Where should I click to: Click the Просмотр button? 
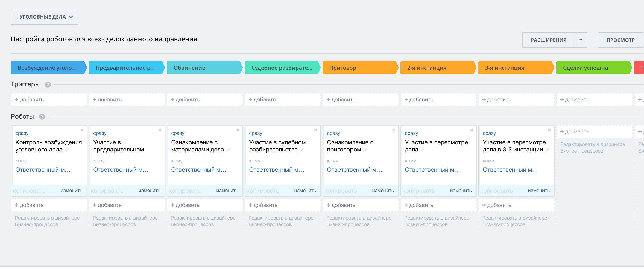tap(620, 40)
